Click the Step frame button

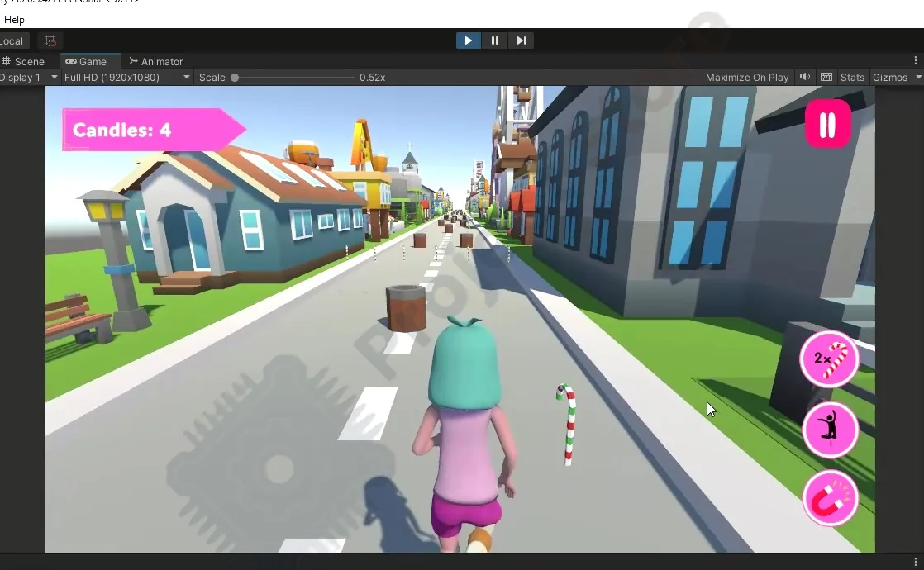pos(521,40)
